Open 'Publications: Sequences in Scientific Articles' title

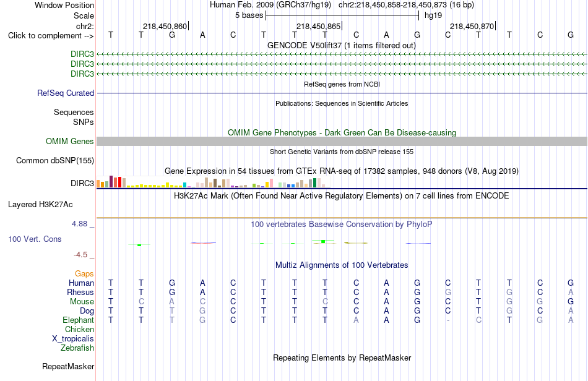(x=342, y=103)
